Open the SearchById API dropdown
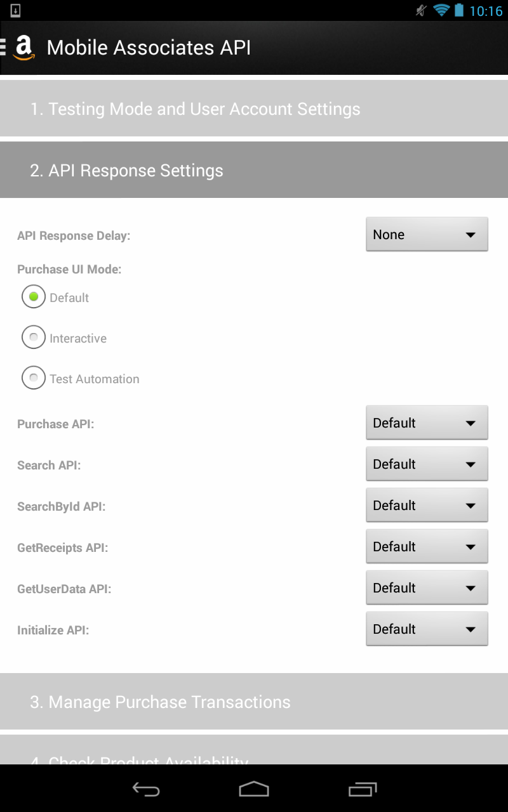This screenshot has width=508, height=812. (x=426, y=505)
